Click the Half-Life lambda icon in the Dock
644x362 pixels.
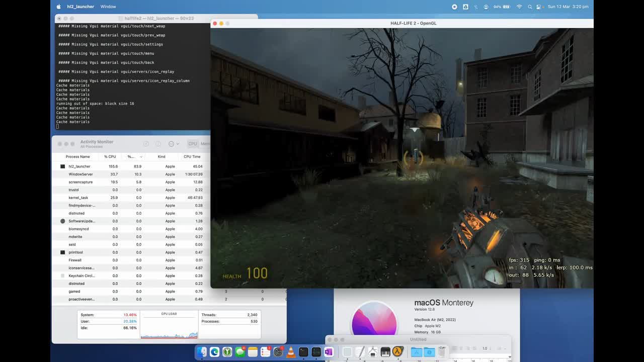coord(398,352)
